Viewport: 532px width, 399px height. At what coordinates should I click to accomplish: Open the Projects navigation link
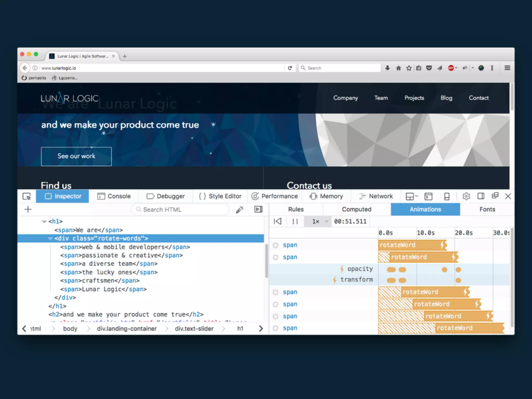[414, 98]
